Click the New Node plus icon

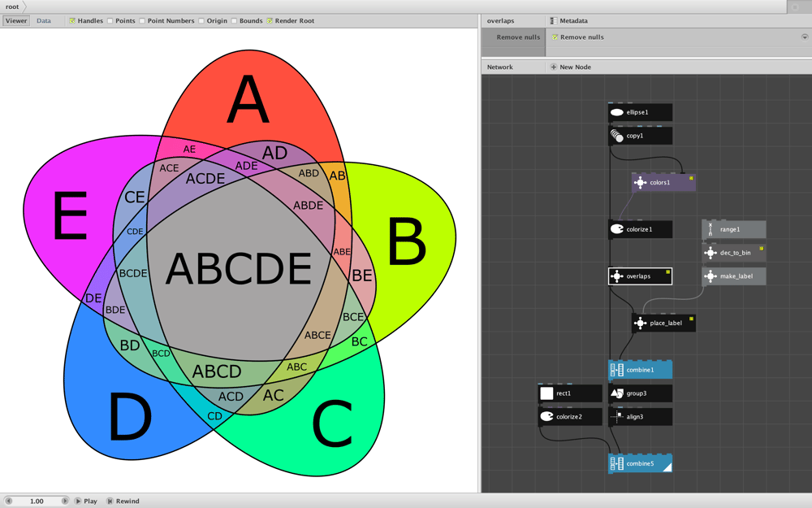pos(553,67)
